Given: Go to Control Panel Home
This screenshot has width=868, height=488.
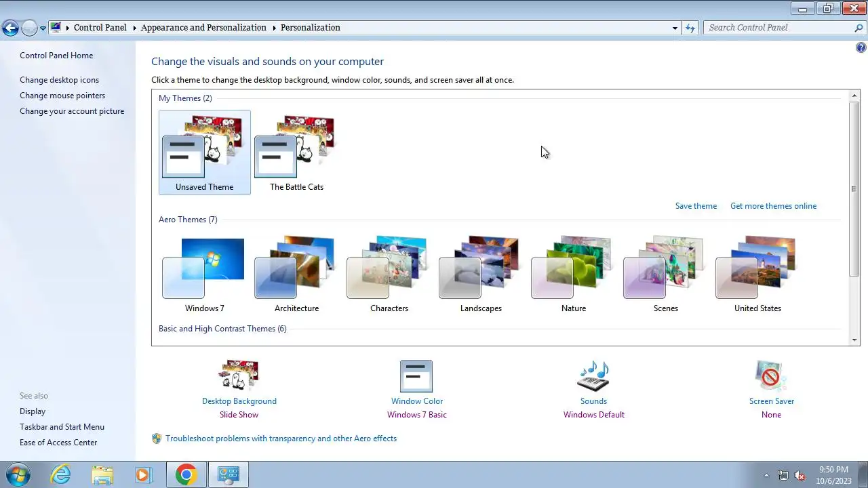Looking at the screenshot, I should click(56, 56).
